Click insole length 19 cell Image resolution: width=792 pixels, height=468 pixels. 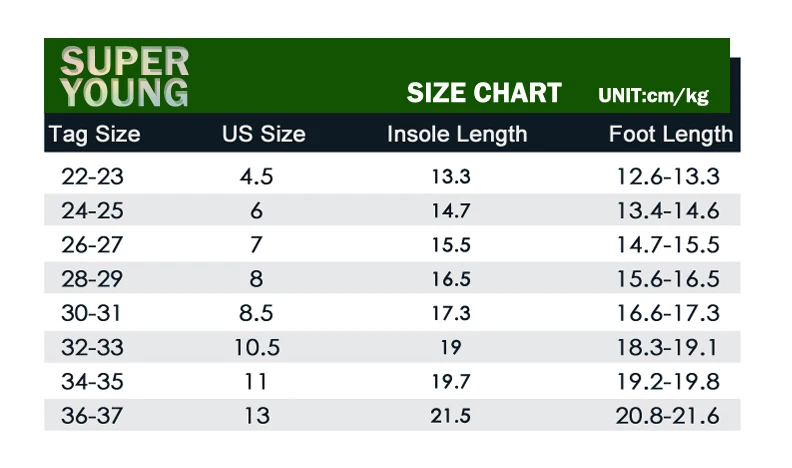[x=451, y=347]
